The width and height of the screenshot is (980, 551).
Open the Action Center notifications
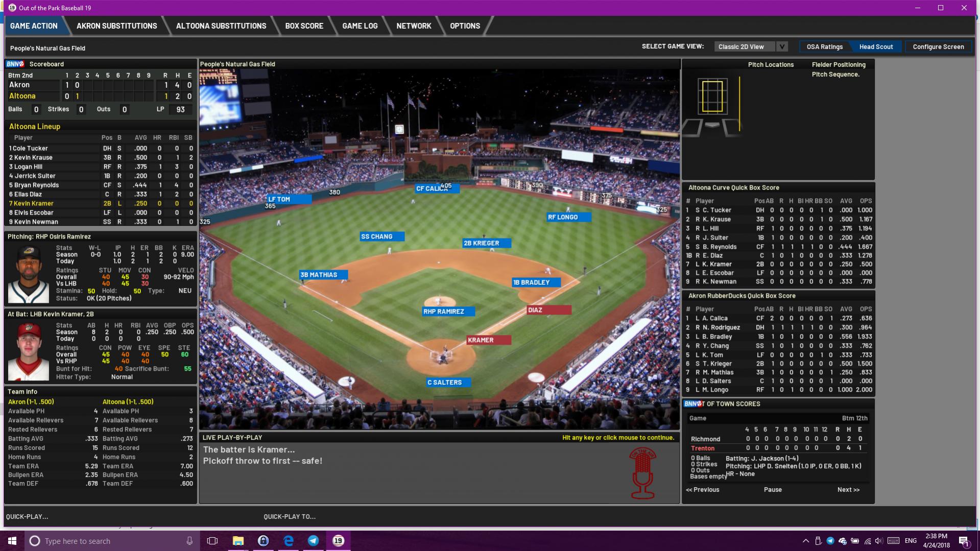[964, 541]
